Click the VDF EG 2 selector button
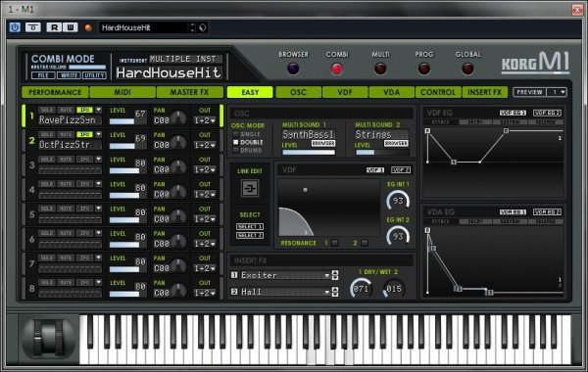This screenshot has width=588, height=372. [x=548, y=113]
